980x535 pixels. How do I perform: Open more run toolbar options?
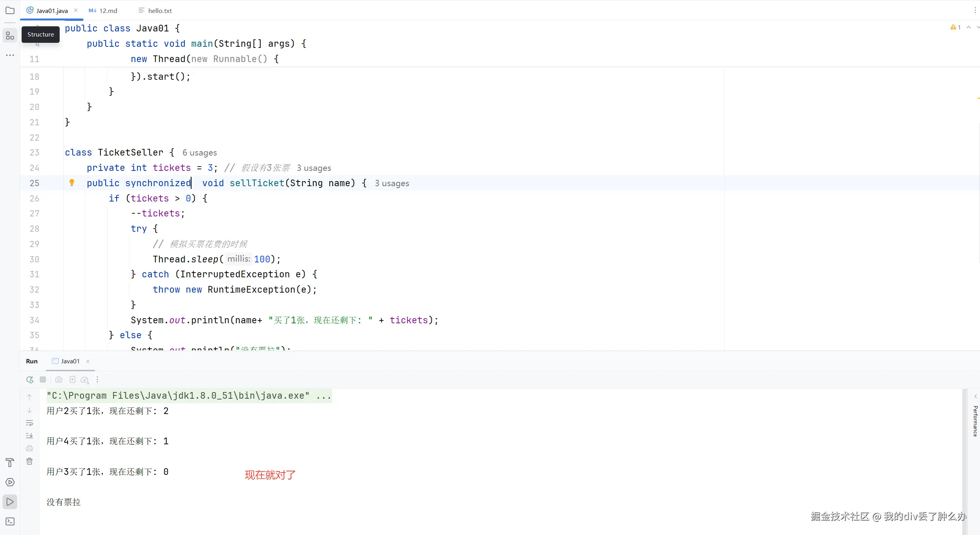[x=97, y=379]
